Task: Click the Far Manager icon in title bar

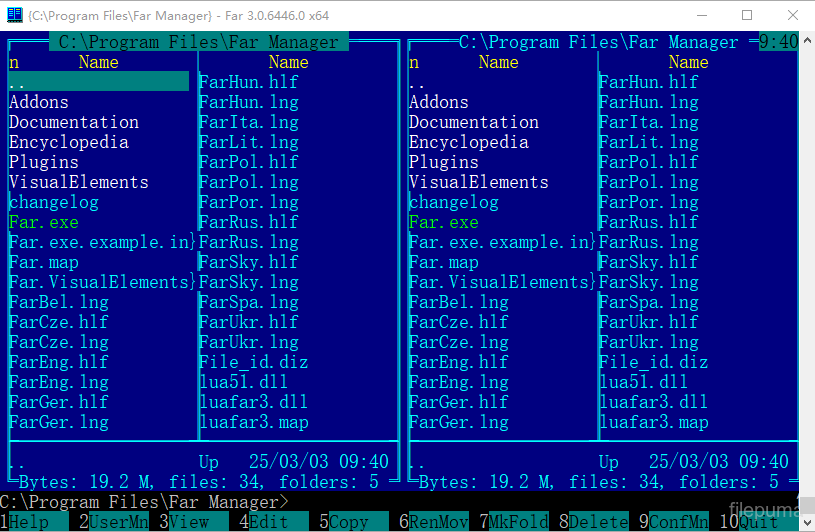Action: click(x=14, y=16)
